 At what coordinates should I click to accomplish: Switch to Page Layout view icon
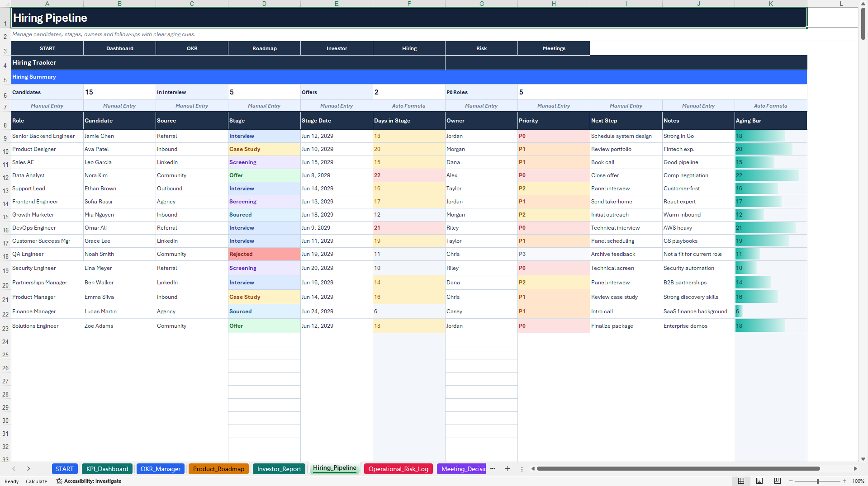(x=759, y=481)
